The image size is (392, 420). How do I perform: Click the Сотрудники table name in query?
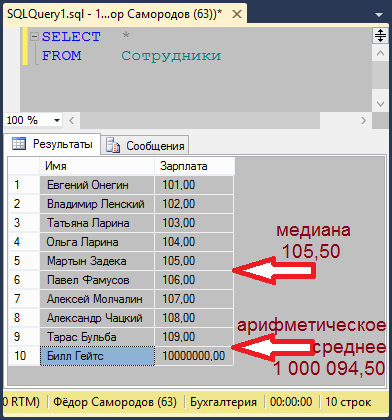(x=171, y=56)
